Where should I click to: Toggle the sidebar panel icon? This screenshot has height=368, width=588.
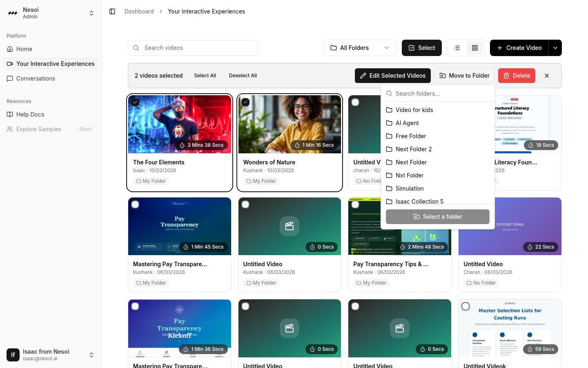click(x=112, y=11)
